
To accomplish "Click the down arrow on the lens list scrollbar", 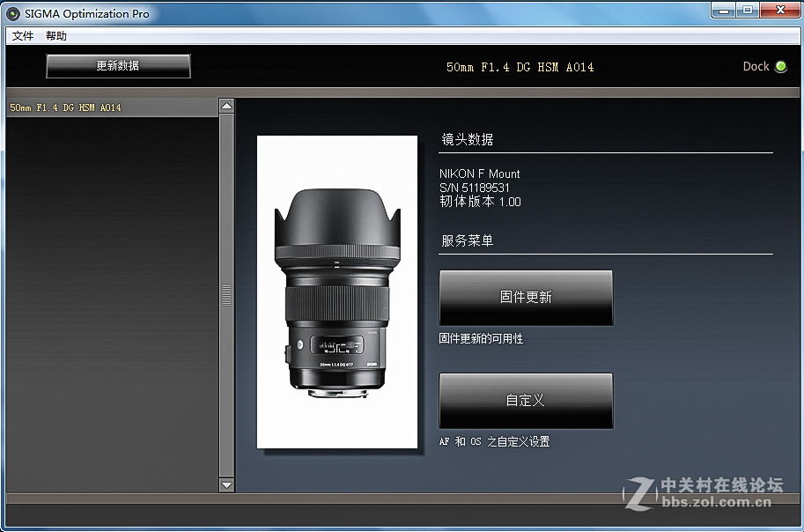I will (x=226, y=484).
